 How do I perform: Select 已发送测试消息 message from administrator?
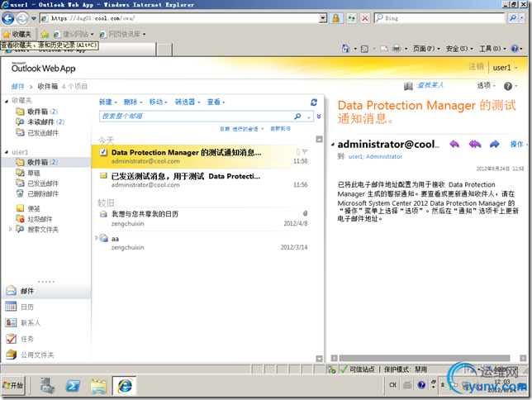tap(207, 180)
